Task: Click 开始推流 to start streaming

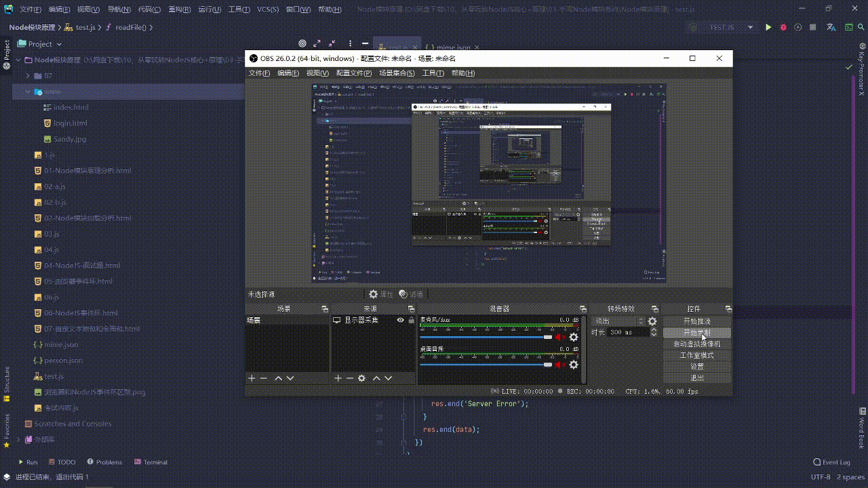Action: 697,321
